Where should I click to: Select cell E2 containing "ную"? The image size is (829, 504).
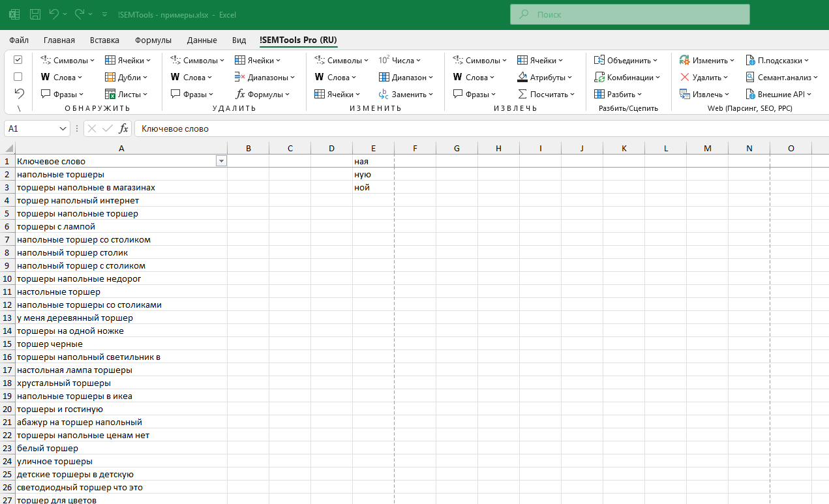click(x=373, y=174)
